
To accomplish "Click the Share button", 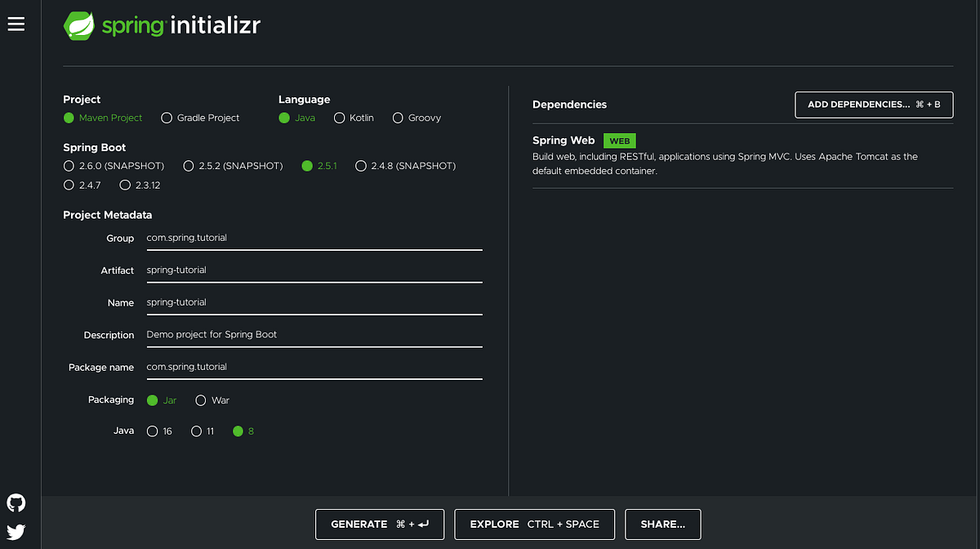I will pyautogui.click(x=662, y=524).
